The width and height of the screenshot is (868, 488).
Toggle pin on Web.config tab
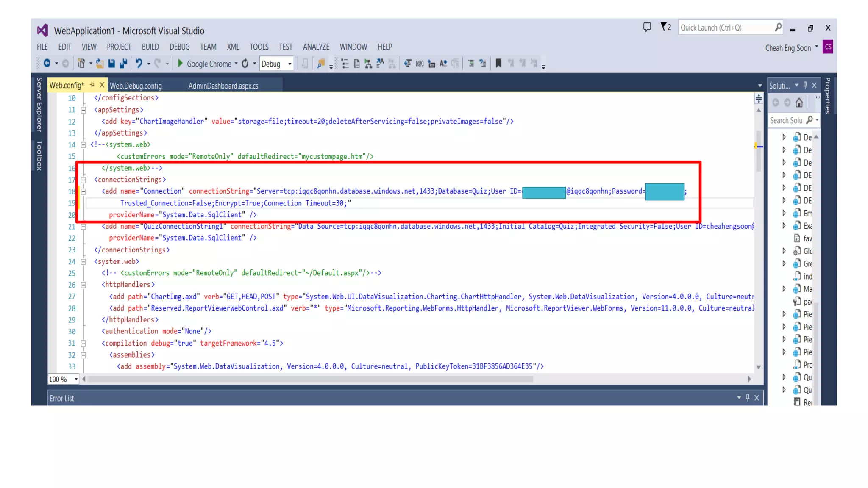pos(92,85)
